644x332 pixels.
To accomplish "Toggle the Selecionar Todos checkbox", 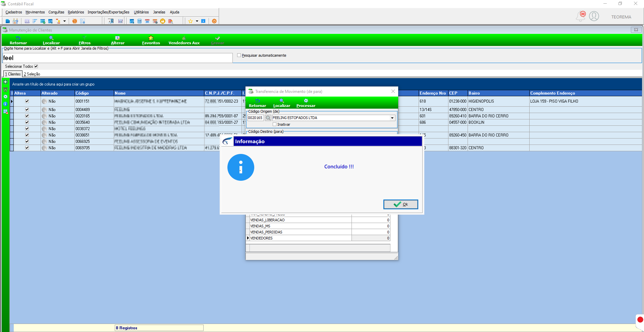I will pos(36,66).
